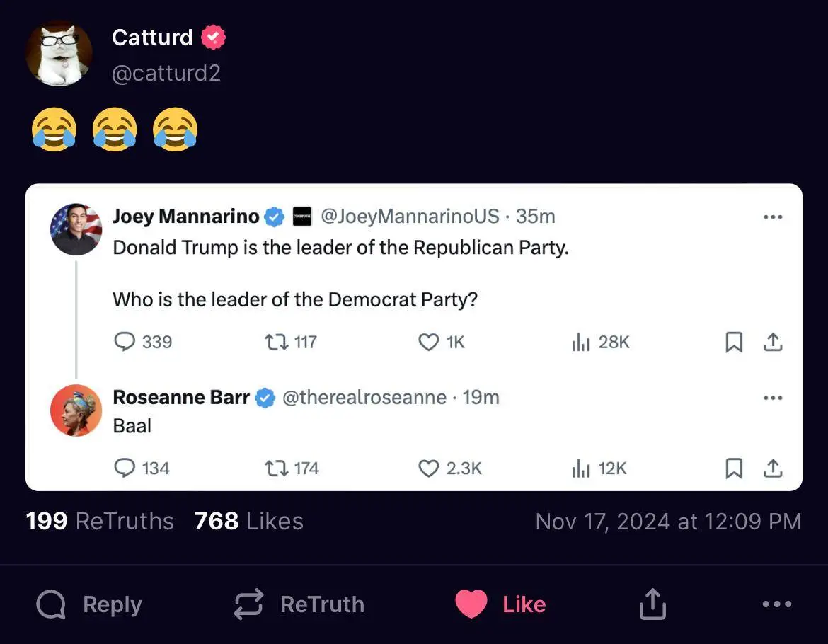Image resolution: width=828 pixels, height=644 pixels.
Task: Click the retweet icon showing 117
Action: tap(274, 343)
